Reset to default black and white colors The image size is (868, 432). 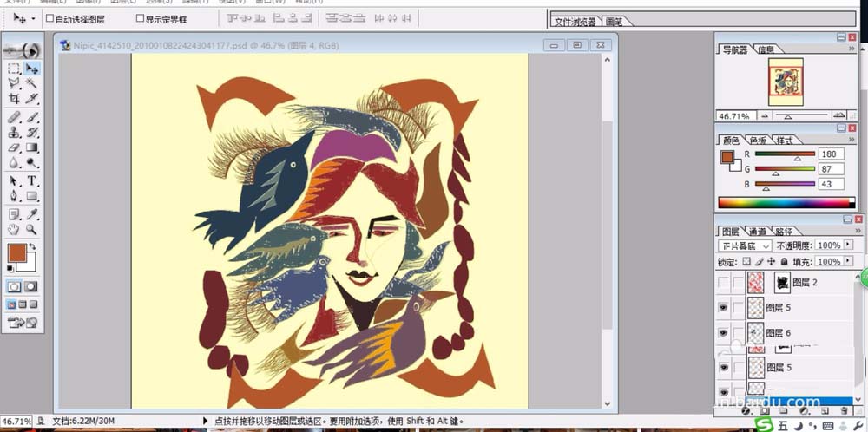click(10, 268)
